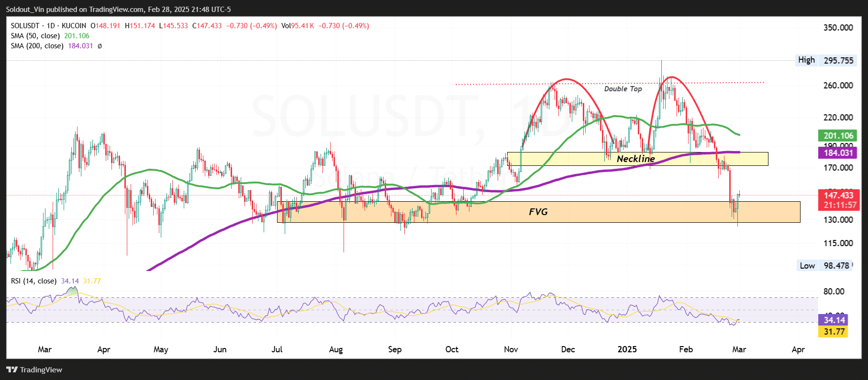Click the TradingView logo at bottom left
Screen dimensions: 868x380
click(x=34, y=369)
